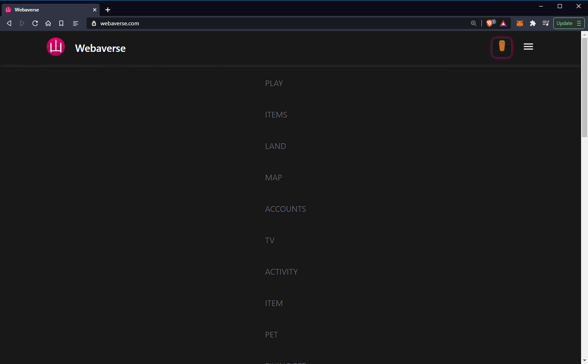
Task: Click the ACCOUNTS link
Action: [285, 209]
